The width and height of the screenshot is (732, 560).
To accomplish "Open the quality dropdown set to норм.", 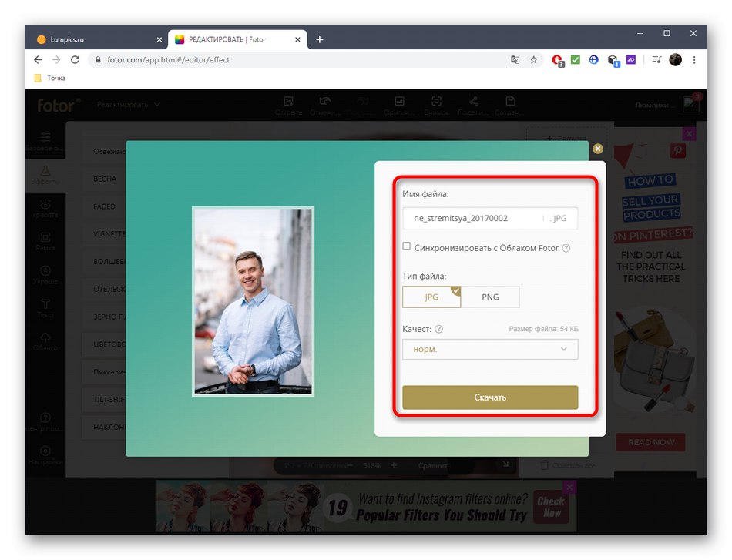I will point(490,349).
